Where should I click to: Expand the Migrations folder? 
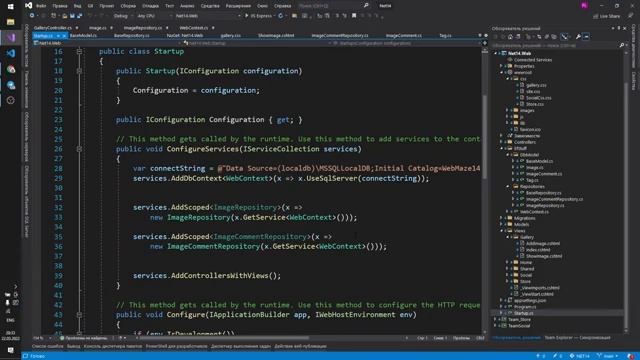click(x=502, y=218)
